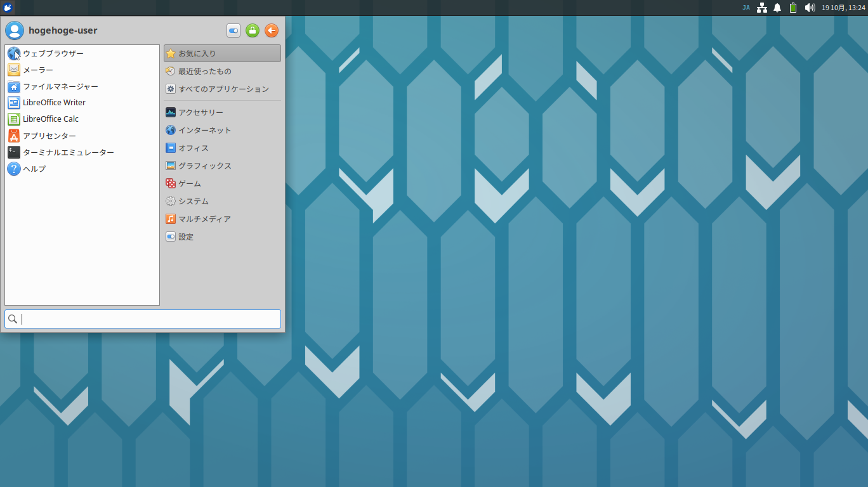Launch the メーラー mail application
Image resolution: width=868 pixels, height=487 pixels.
[x=82, y=70]
